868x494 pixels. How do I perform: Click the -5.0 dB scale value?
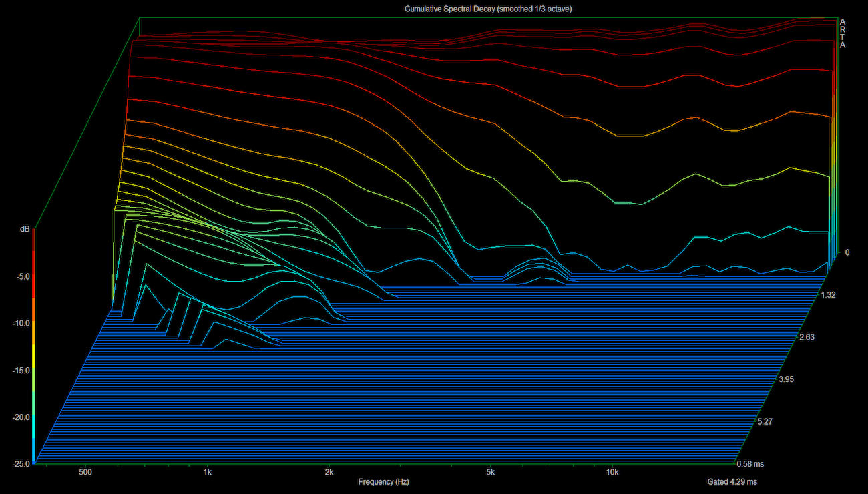click(20, 276)
